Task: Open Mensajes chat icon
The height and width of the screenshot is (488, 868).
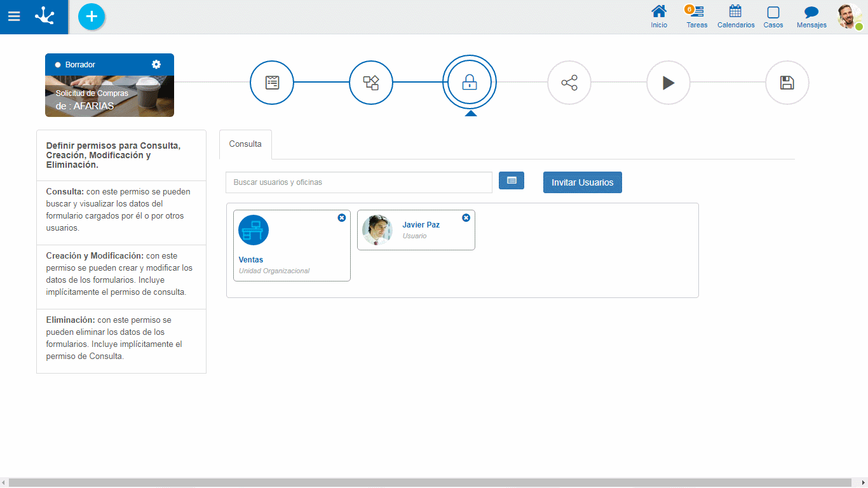Action: click(x=811, y=17)
